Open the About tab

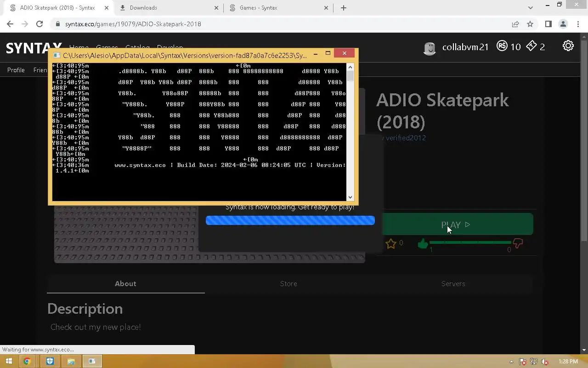click(125, 284)
